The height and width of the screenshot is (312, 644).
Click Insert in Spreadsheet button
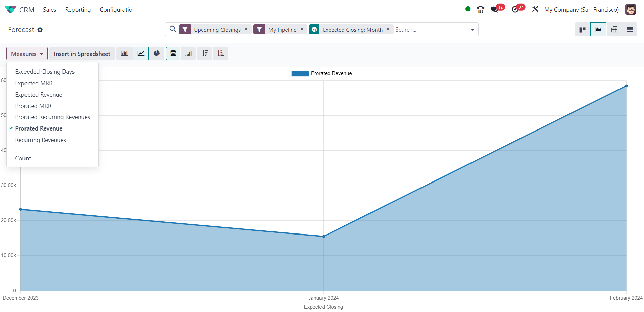82,54
